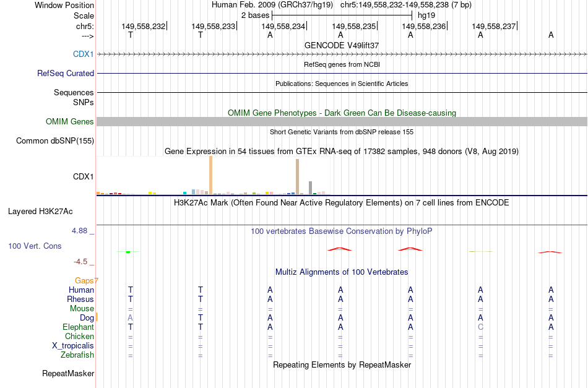Viewport: 588px width, 388px height.
Task: Click the H3K27Ac Mark track title
Action: (342, 203)
